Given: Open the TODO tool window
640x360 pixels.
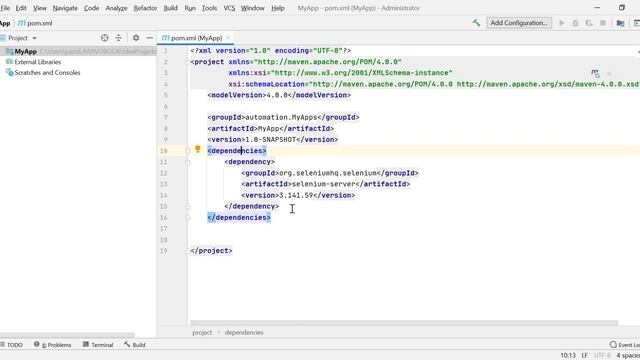Looking at the screenshot, I should [12, 345].
